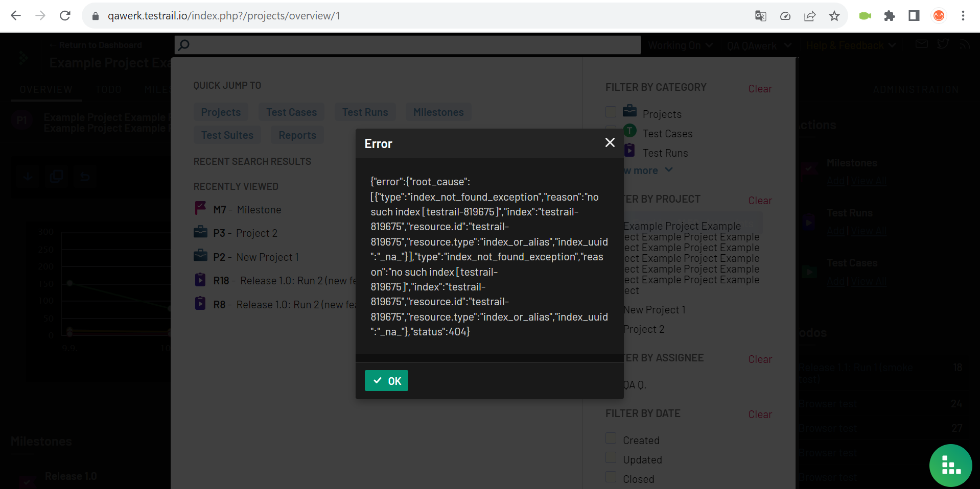980x489 pixels.
Task: Click the address bar URL
Action: tap(224, 16)
